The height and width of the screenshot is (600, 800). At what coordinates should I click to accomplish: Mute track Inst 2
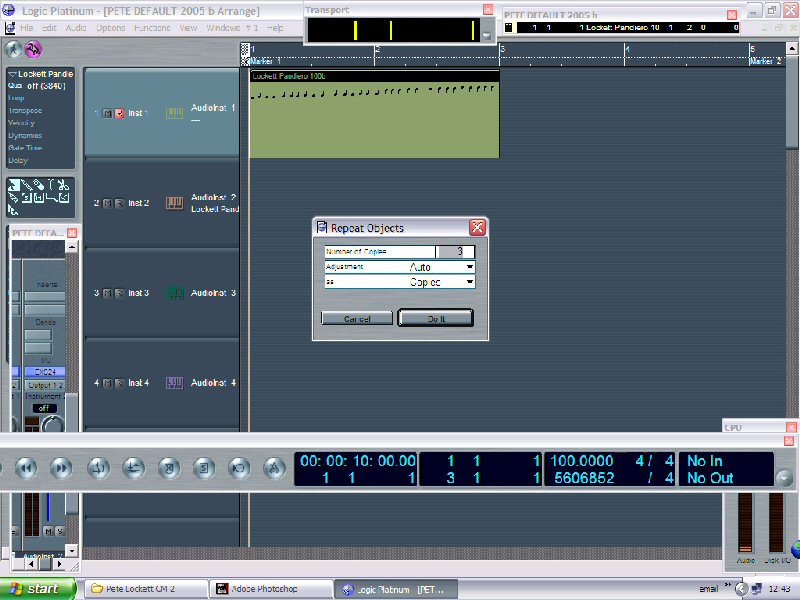coord(108,203)
